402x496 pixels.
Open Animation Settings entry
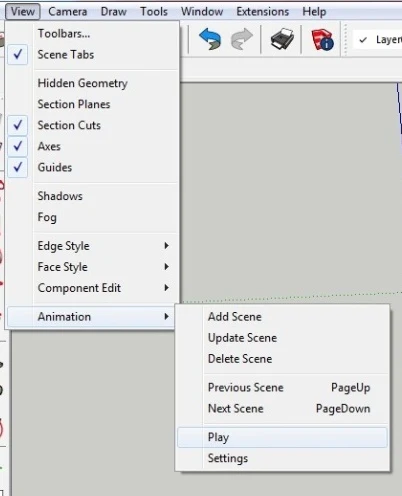coord(282,458)
